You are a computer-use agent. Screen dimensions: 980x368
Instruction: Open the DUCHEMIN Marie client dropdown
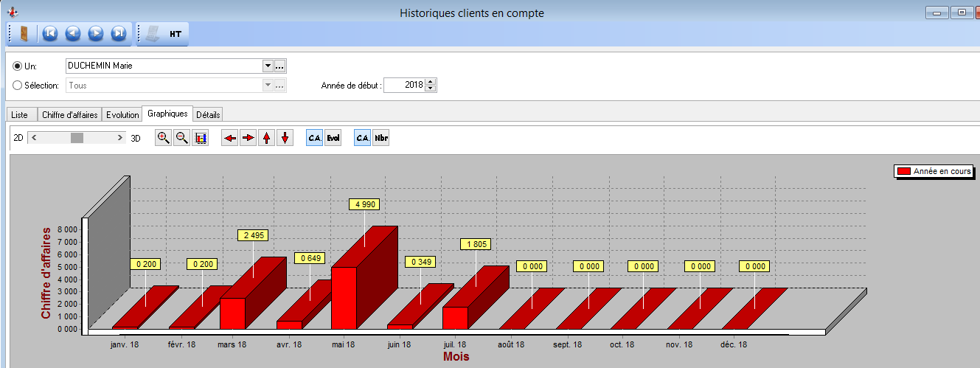coord(268,66)
